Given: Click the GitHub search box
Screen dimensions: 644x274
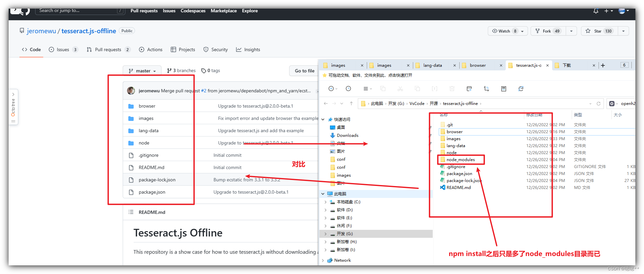Looking at the screenshot, I should 80,11.
